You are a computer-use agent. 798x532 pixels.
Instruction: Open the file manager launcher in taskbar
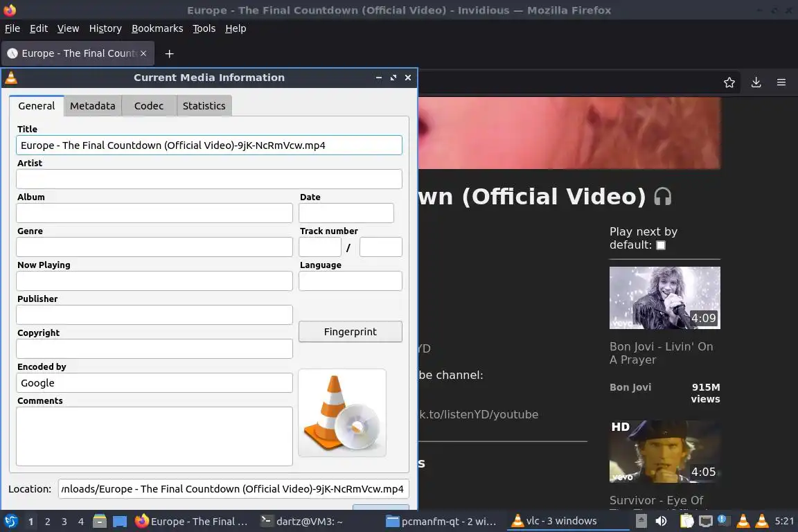[x=100, y=522]
